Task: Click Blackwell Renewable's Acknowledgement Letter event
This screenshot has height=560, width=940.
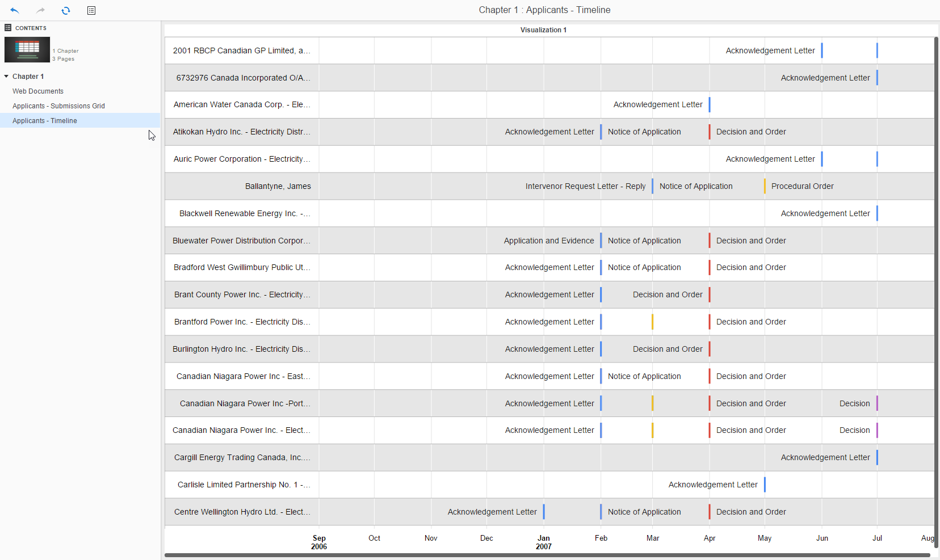Action: pyautogui.click(x=825, y=213)
